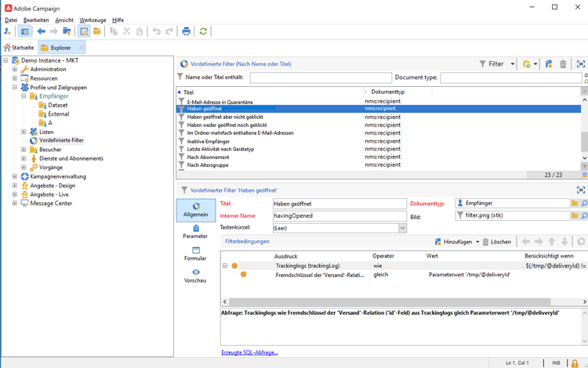Click the undo arrow icon
The image size is (588, 368).
(156, 31)
